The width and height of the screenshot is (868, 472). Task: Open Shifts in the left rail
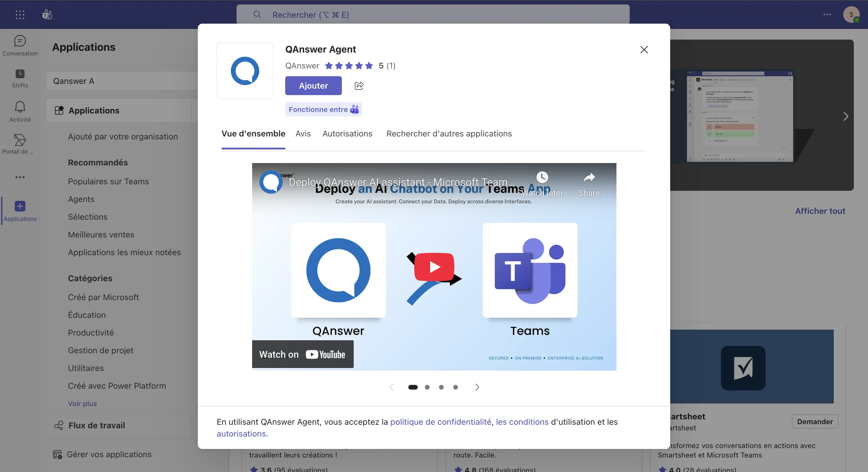tap(20, 79)
